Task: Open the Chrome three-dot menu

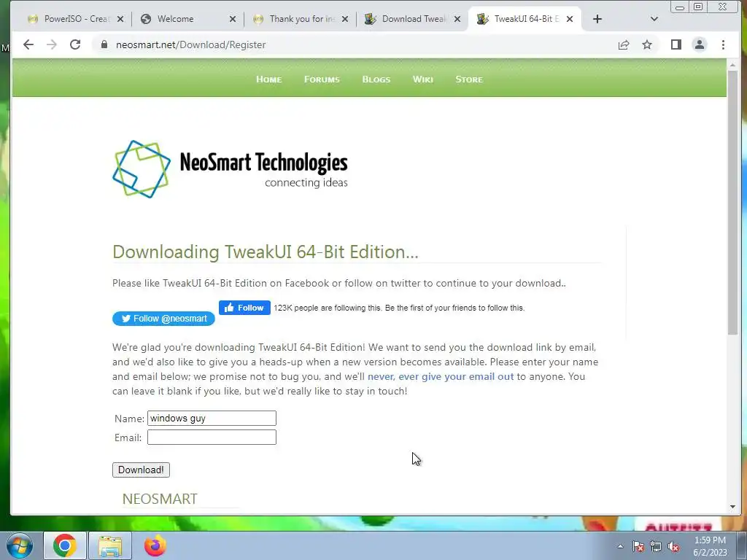Action: [723, 44]
